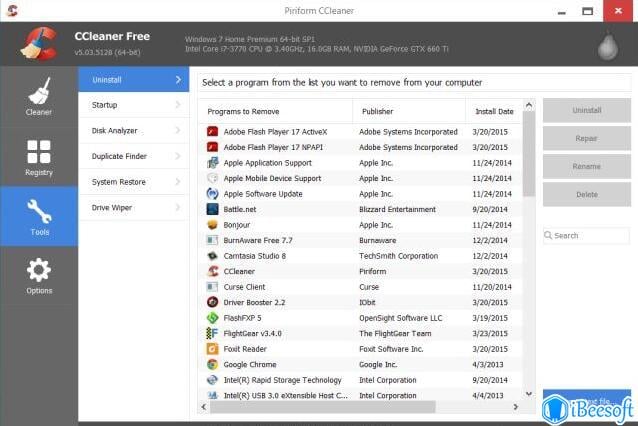This screenshot has height=426, width=638.
Task: Click chevron next to Drive Wiper
Action: coord(178,208)
